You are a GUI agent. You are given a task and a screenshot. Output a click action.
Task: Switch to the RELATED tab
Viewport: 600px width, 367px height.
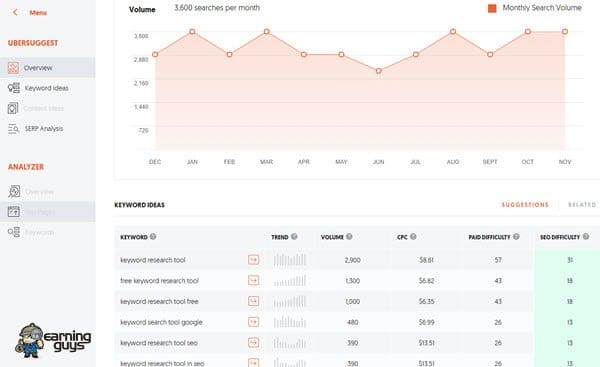coord(582,205)
